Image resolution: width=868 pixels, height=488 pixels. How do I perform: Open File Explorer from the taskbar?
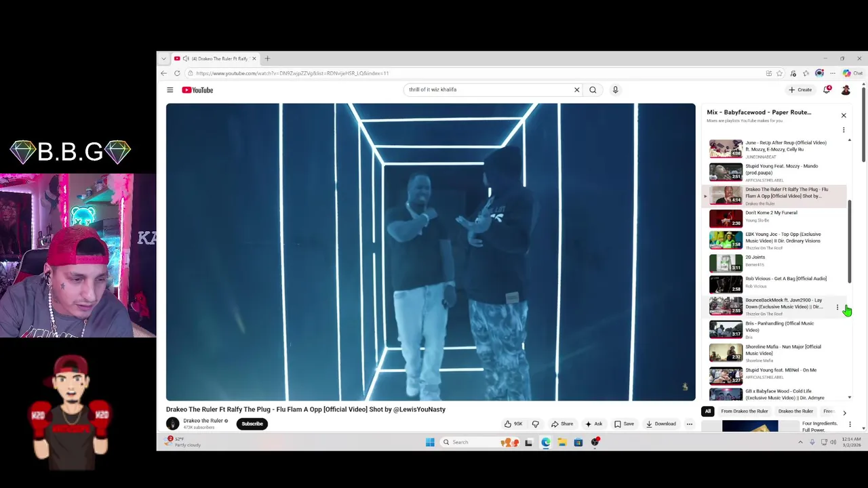(x=562, y=442)
